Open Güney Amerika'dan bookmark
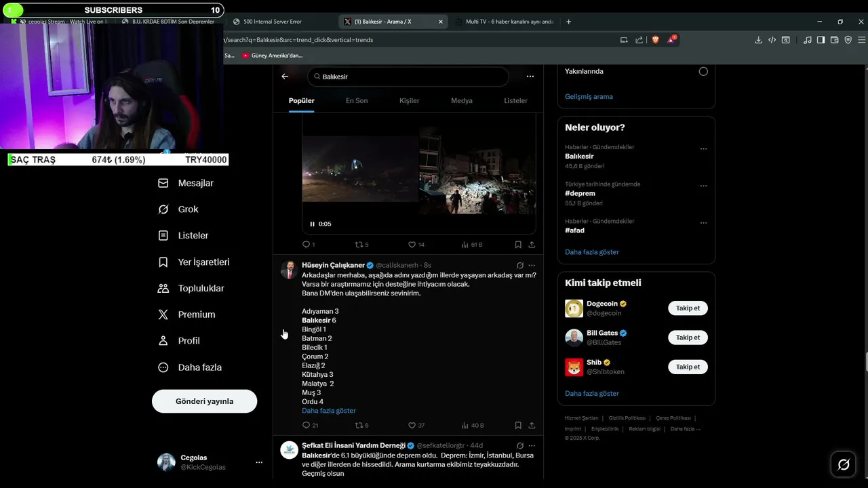The height and width of the screenshot is (488, 868). point(272,56)
